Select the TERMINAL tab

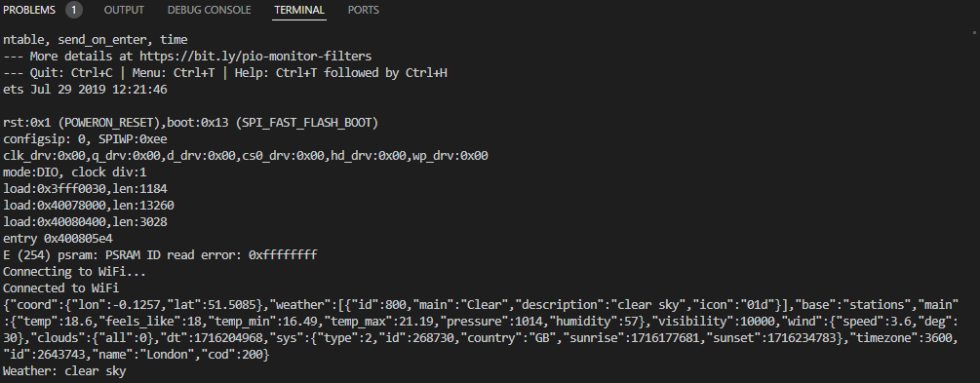(x=299, y=10)
